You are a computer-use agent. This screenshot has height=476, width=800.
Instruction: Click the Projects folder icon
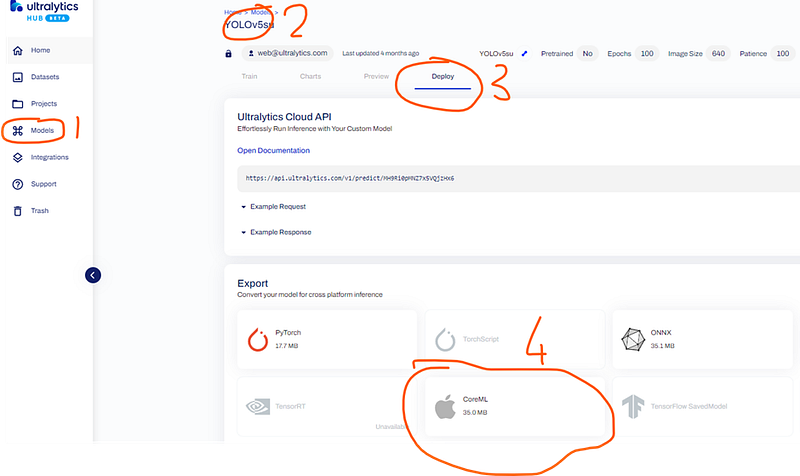[x=18, y=104]
